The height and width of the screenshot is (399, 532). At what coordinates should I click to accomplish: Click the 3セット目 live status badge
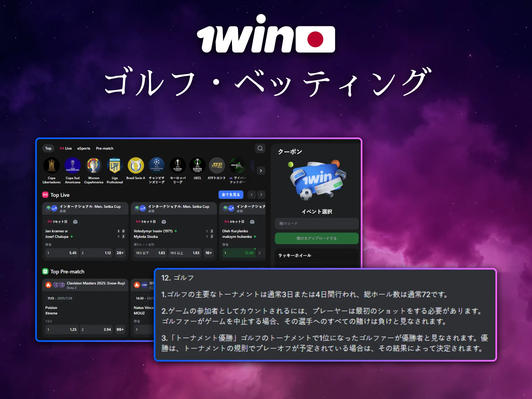point(58,222)
